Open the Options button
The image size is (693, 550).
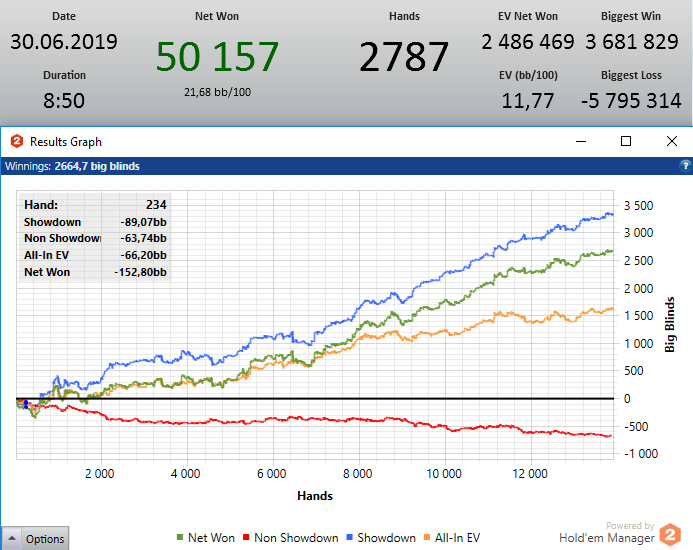pos(35,539)
